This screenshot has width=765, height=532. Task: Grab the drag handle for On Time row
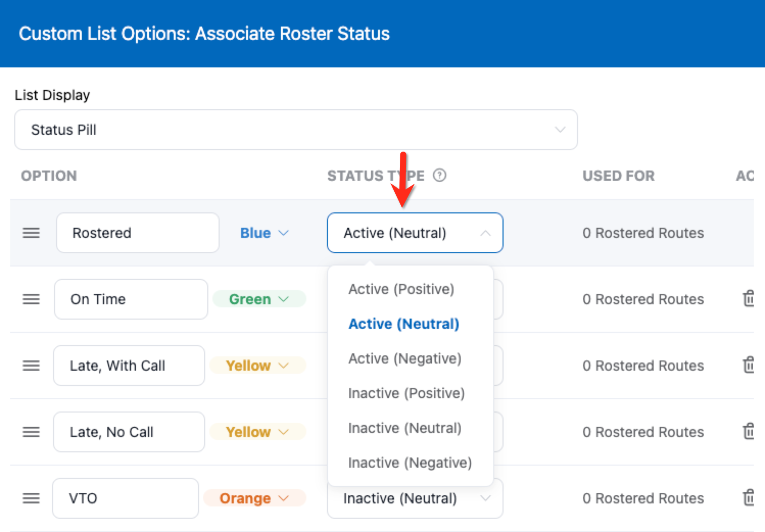pyautogui.click(x=31, y=299)
